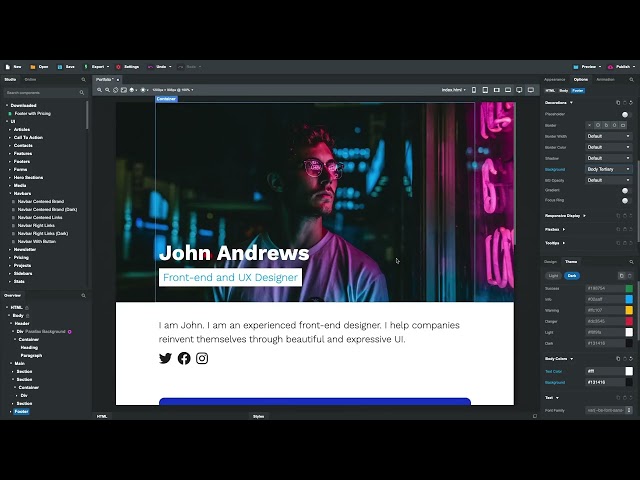
Task: Click Facebook icon in page preview
Action: tap(184, 358)
